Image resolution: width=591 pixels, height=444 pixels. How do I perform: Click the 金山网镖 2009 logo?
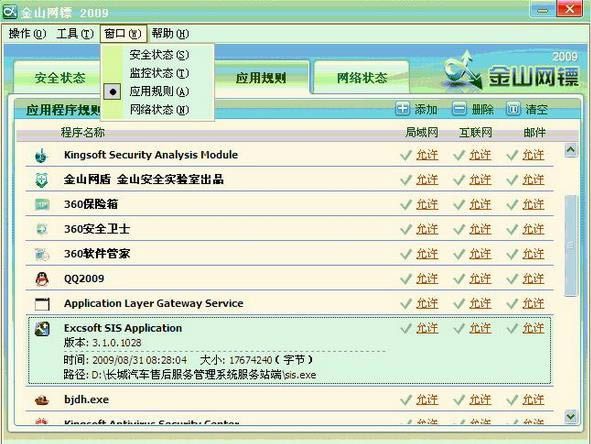point(511,70)
